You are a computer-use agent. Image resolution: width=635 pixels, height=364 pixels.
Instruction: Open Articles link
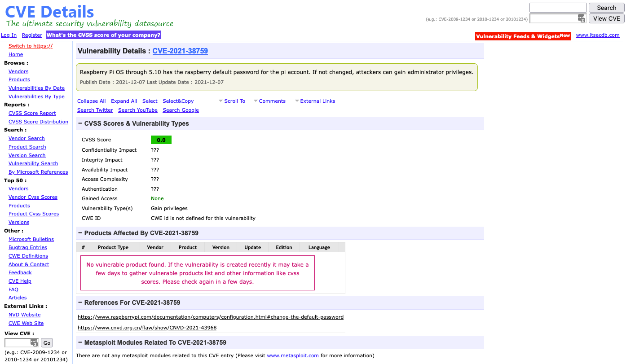18,298
